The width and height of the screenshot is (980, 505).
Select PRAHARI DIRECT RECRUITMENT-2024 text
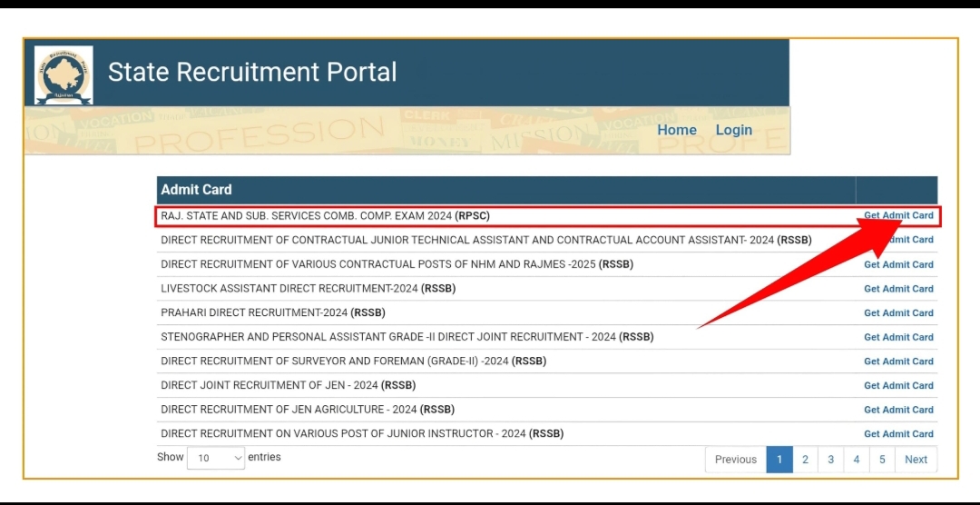[x=273, y=312]
